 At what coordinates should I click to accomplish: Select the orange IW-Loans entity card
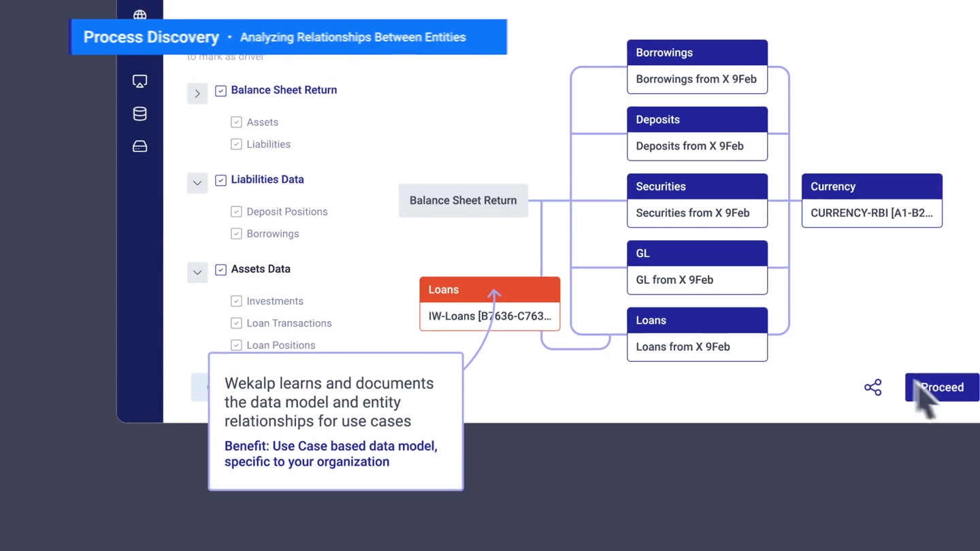click(x=490, y=303)
